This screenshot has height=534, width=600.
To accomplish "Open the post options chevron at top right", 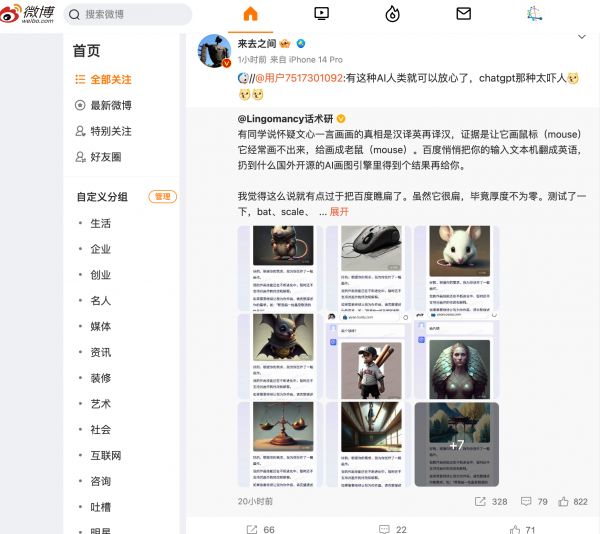I will point(582,37).
